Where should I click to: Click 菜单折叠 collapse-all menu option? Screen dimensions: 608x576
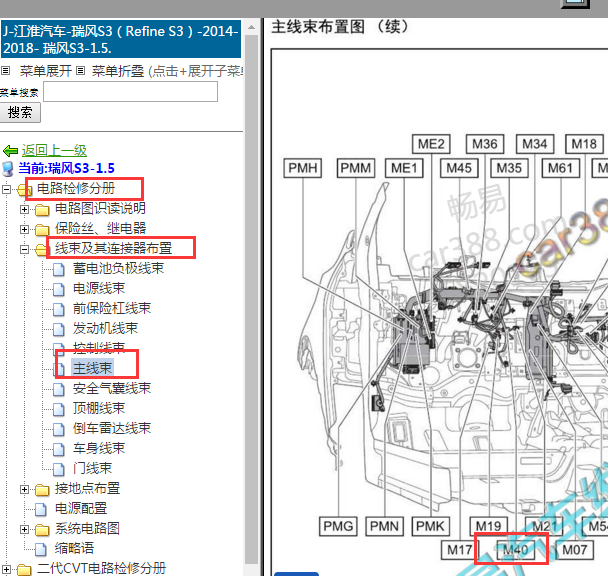[118, 71]
